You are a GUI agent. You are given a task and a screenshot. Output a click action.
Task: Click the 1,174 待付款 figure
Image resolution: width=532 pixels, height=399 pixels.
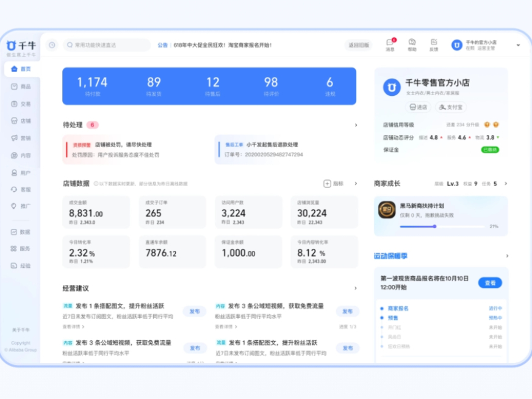coord(92,86)
